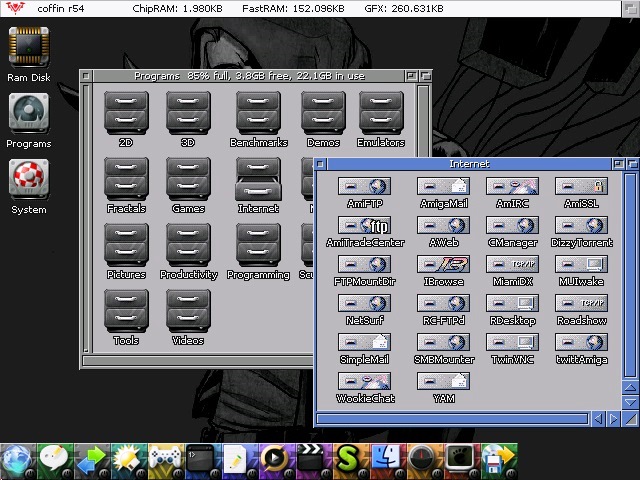Open the 2D drawer in Programs
The width and height of the screenshot is (640, 480).
coord(126,113)
